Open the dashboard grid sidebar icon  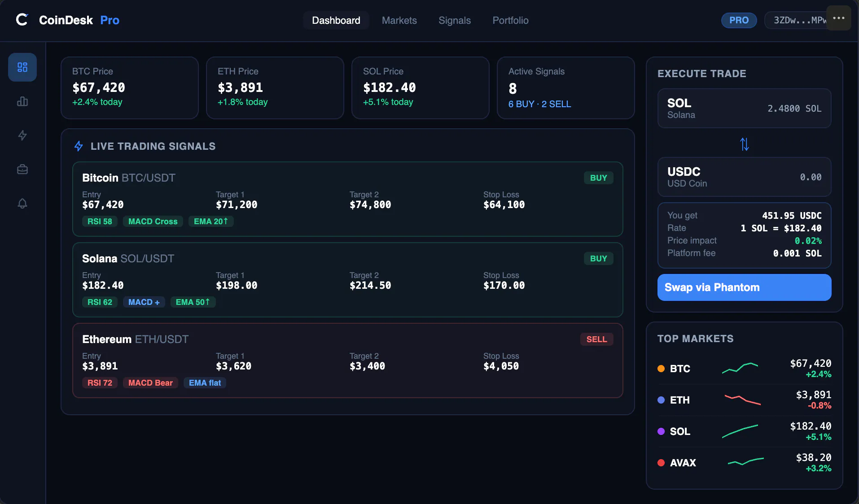pos(22,67)
